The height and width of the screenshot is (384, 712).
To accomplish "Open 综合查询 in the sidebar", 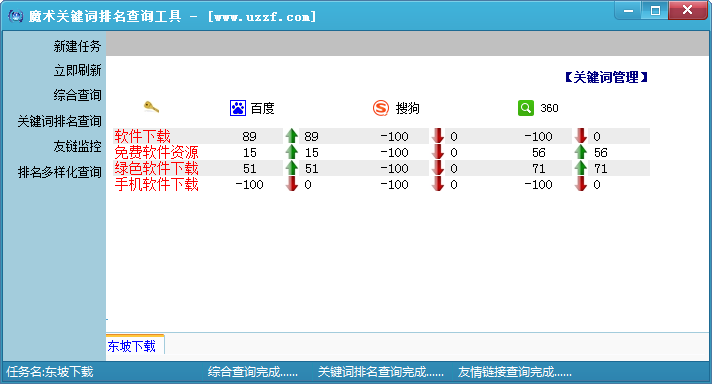I will pyautogui.click(x=77, y=95).
